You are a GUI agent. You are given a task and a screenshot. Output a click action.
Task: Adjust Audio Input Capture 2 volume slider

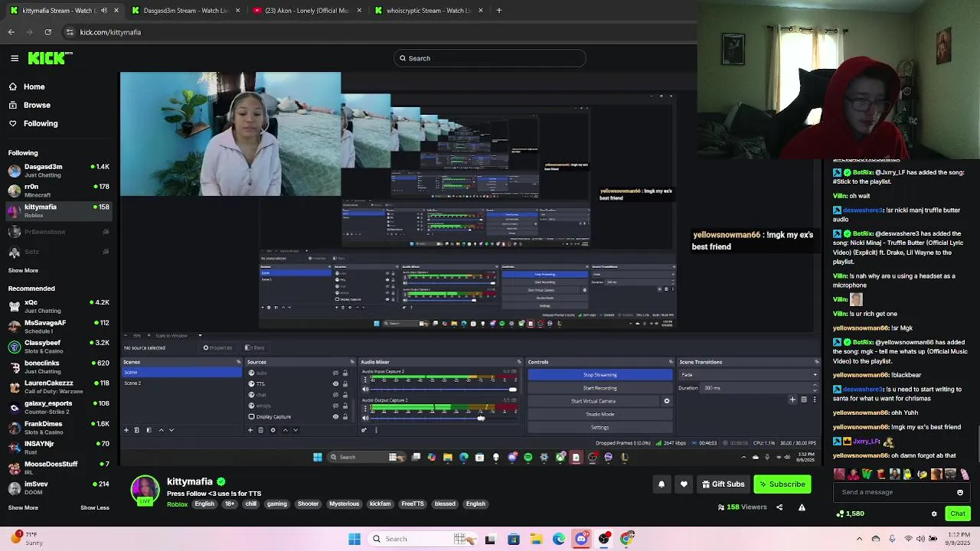(443, 390)
